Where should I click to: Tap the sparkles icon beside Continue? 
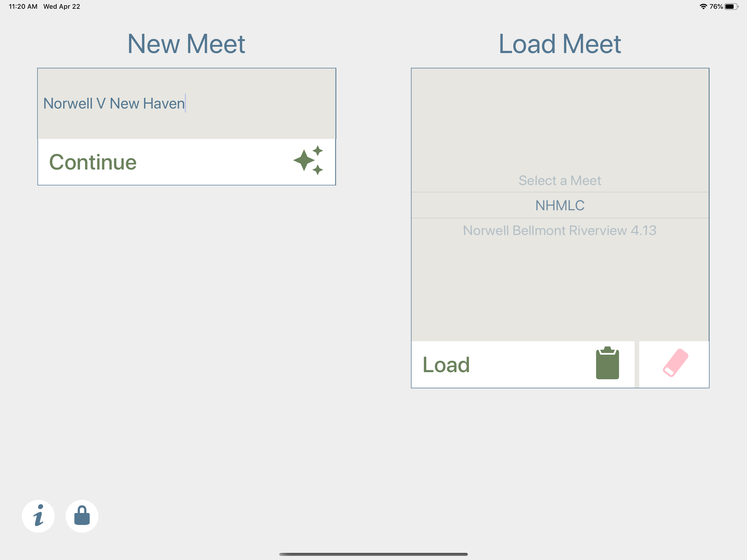(308, 160)
